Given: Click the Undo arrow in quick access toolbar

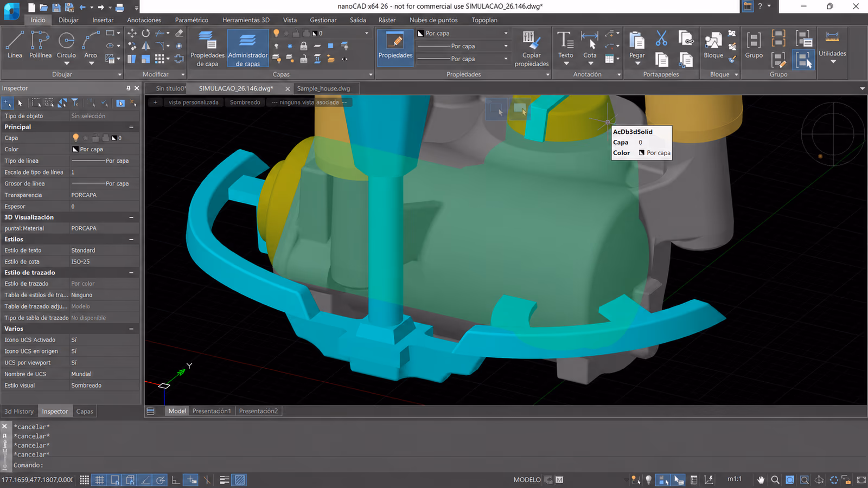Looking at the screenshot, I should tap(83, 8).
